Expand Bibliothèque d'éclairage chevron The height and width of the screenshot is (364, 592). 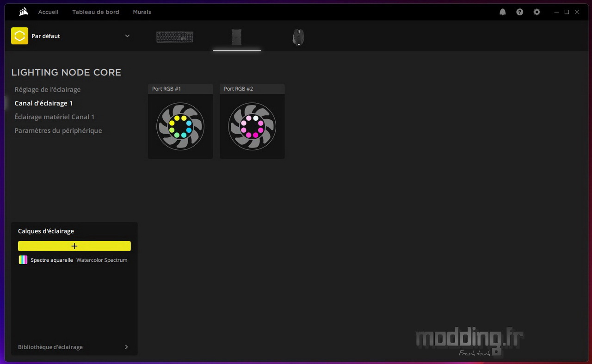point(126,347)
